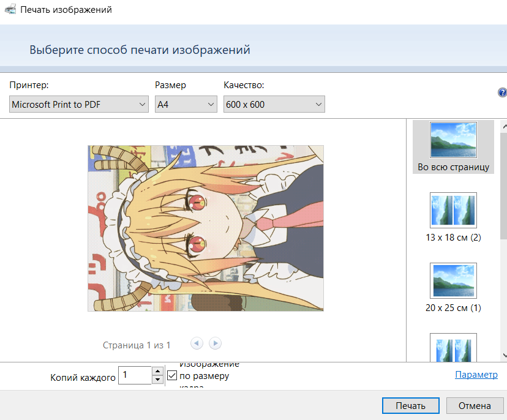Open the 600 x 600 quality dropdown
Viewport: 507px width, 420px height.
tap(274, 105)
